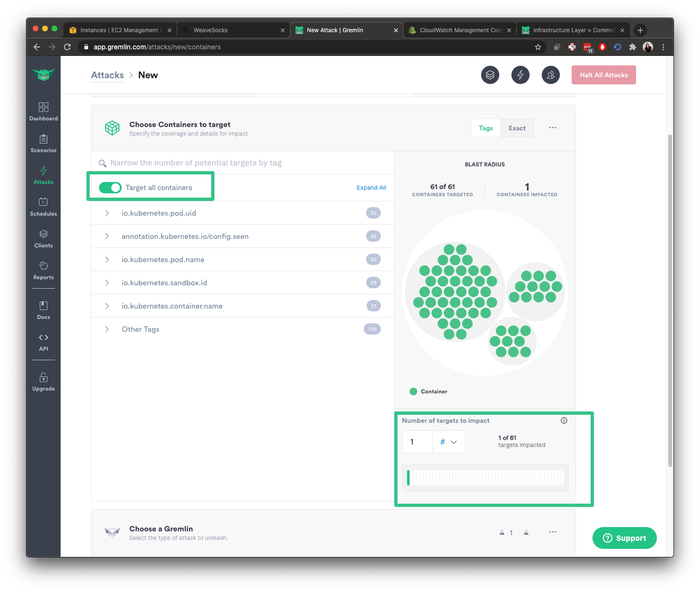700x592 pixels.
Task: Click the stacked layers icon in header
Action: [490, 75]
